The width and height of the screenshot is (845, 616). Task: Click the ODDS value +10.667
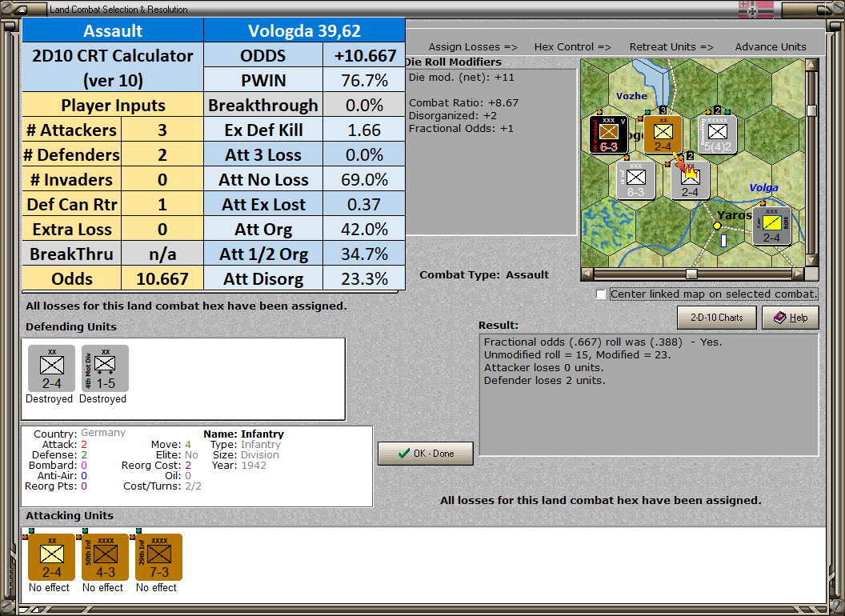click(364, 55)
